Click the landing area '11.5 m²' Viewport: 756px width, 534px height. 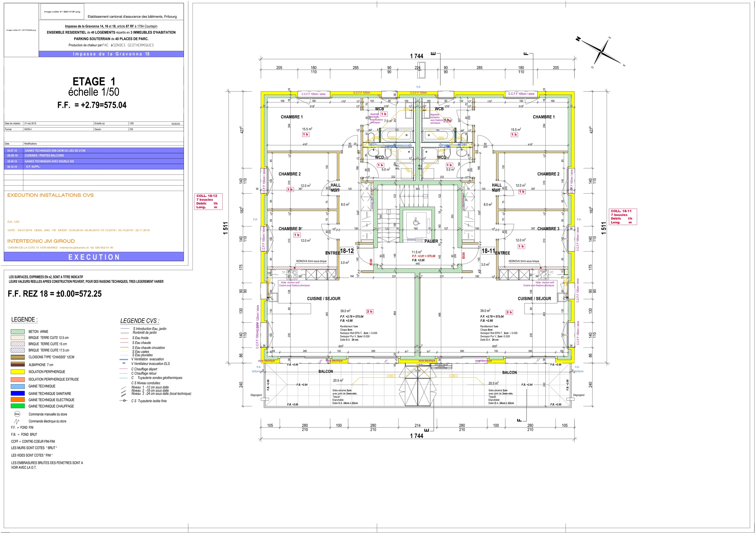coord(416,252)
